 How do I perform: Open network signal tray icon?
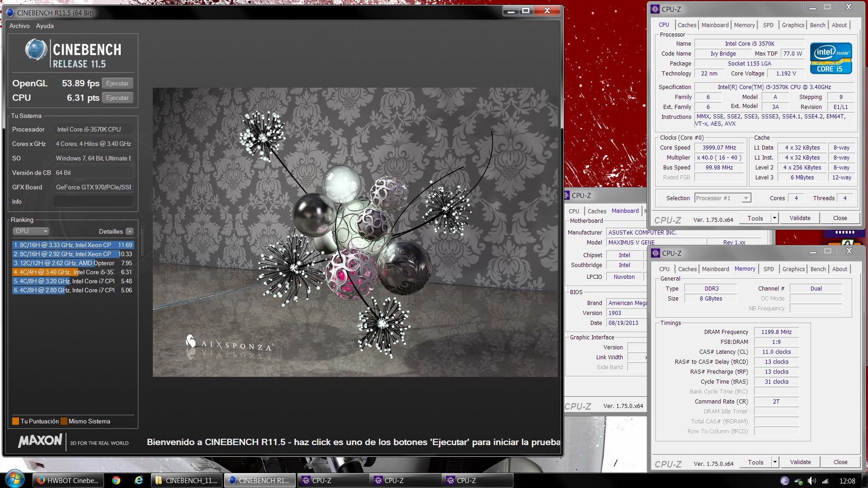click(825, 481)
